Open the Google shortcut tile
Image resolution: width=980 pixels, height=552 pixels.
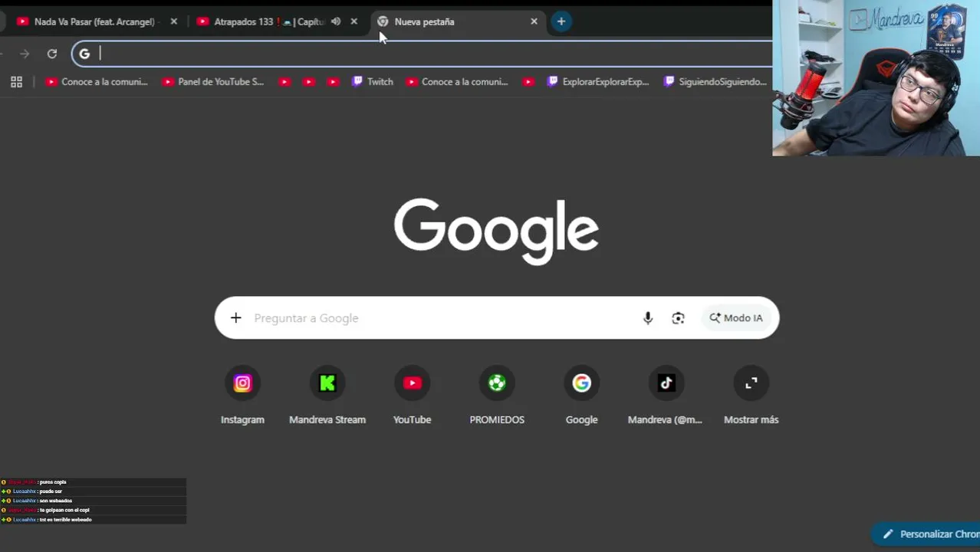(x=581, y=396)
